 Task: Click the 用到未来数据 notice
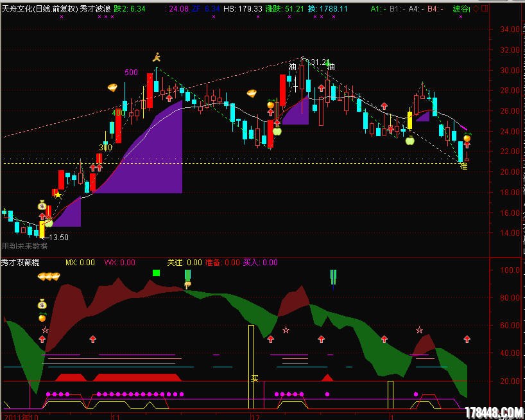coord(24,246)
